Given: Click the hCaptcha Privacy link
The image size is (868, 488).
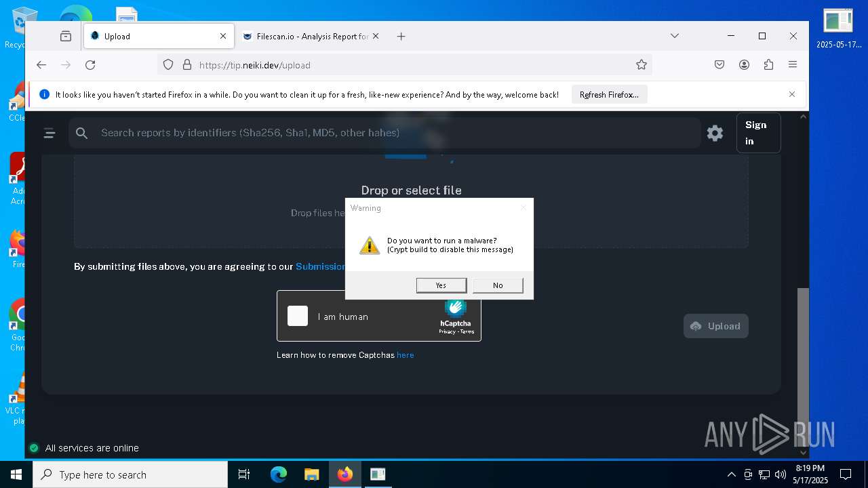Looking at the screenshot, I should click(447, 331).
